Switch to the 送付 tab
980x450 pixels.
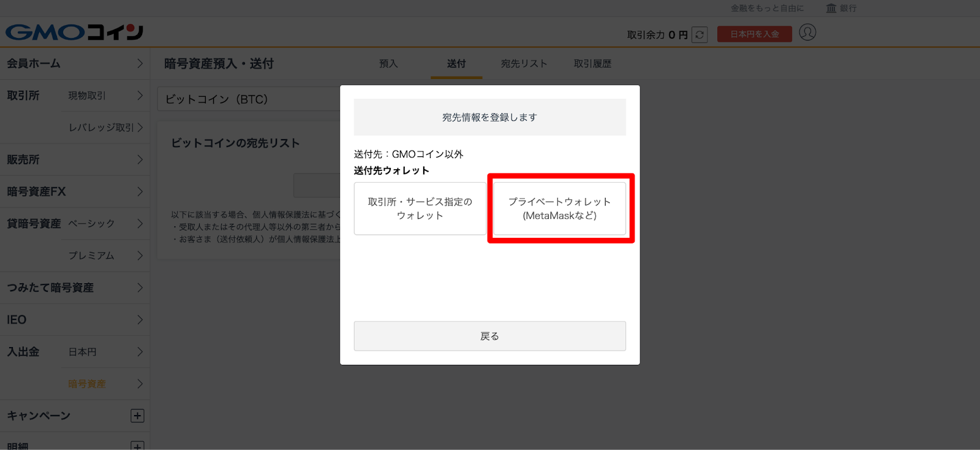tap(456, 64)
